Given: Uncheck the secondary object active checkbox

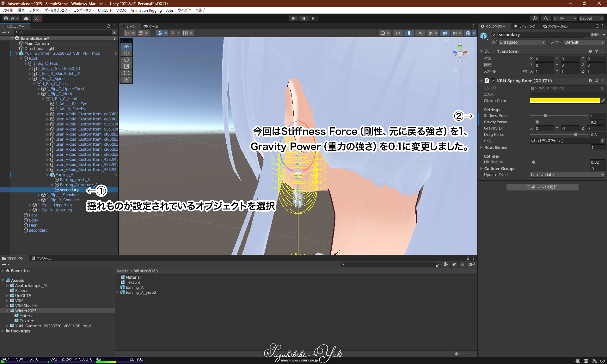Looking at the screenshot, I should (x=494, y=35).
